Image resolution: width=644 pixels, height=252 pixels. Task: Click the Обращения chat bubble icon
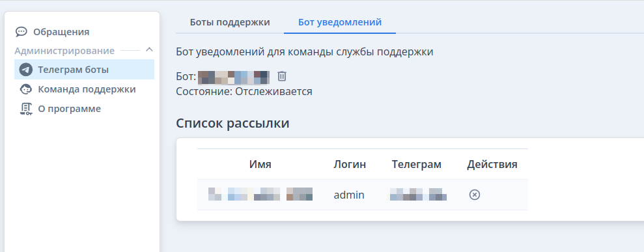[21, 32]
